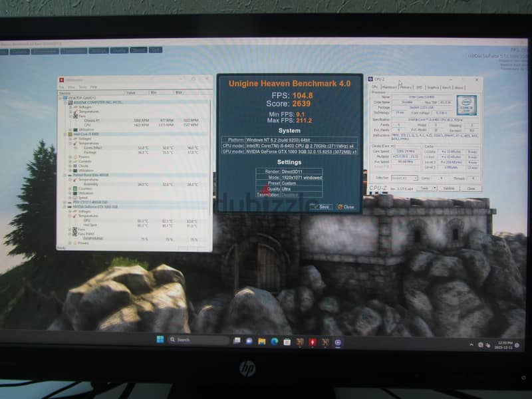Save the Heaven benchmark results
Viewport: 532px width, 399px height.
pos(321,206)
